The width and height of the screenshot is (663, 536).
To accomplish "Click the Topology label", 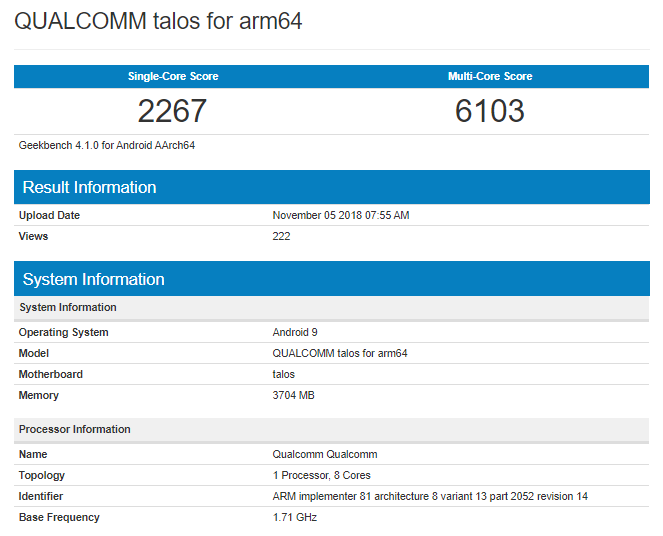I will tap(41, 476).
